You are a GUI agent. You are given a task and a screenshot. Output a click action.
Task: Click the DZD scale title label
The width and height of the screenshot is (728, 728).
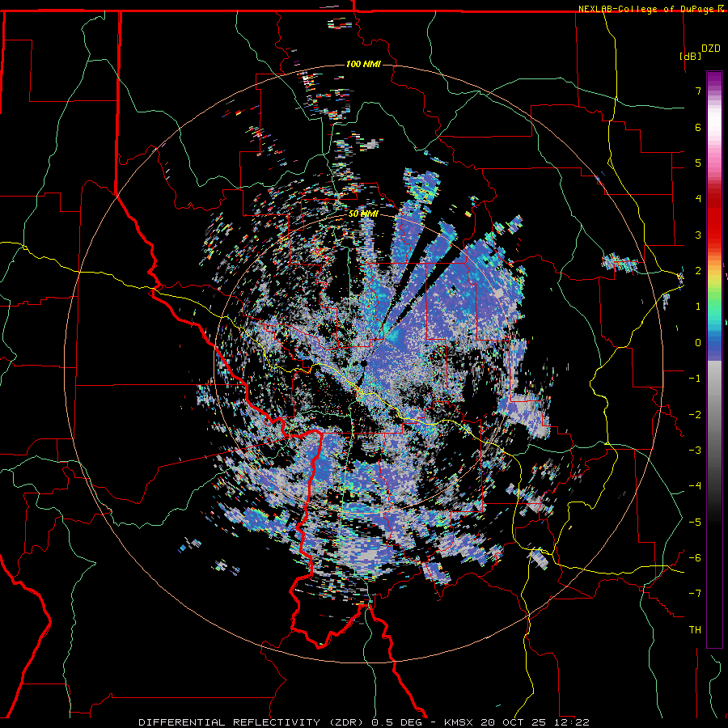[x=710, y=49]
